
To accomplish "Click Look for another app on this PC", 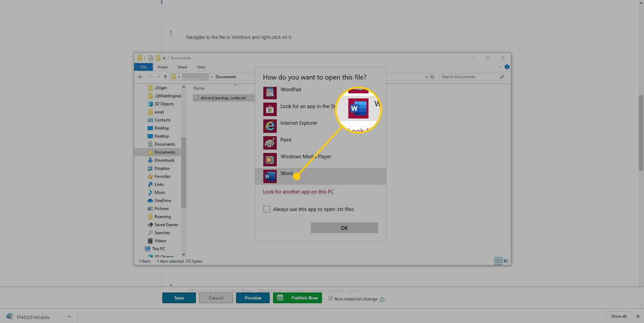I will coord(298,192).
